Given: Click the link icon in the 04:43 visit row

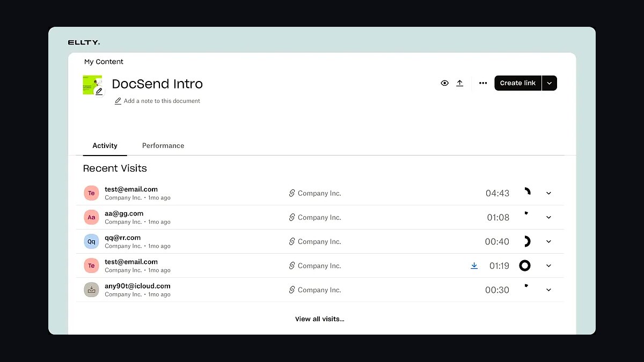Looking at the screenshot, I should coord(292,193).
